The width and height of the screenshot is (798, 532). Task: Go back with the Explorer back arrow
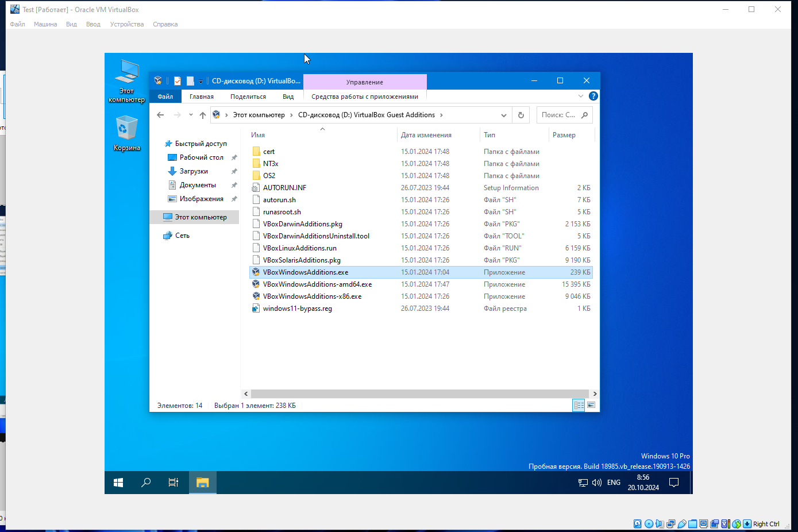160,115
